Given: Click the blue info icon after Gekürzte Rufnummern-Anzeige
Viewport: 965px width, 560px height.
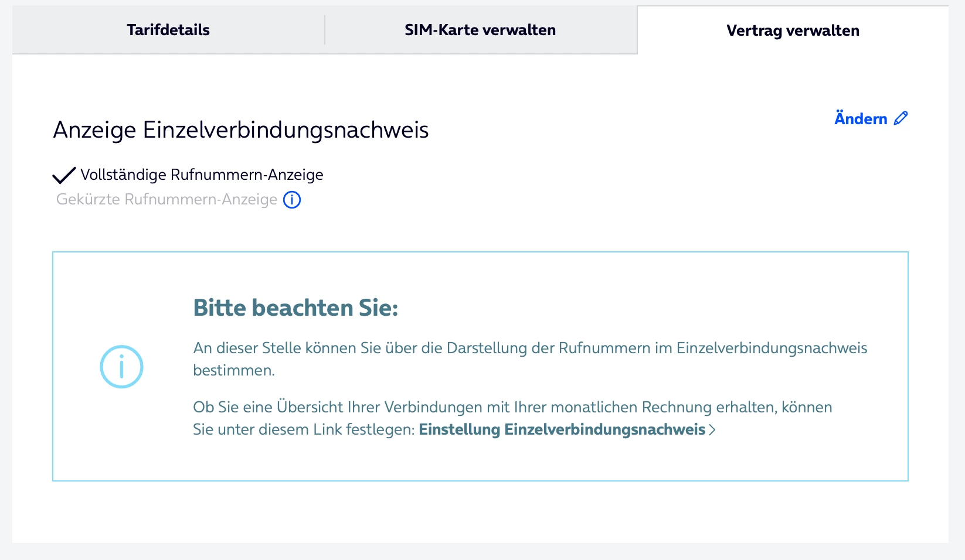Looking at the screenshot, I should (292, 200).
